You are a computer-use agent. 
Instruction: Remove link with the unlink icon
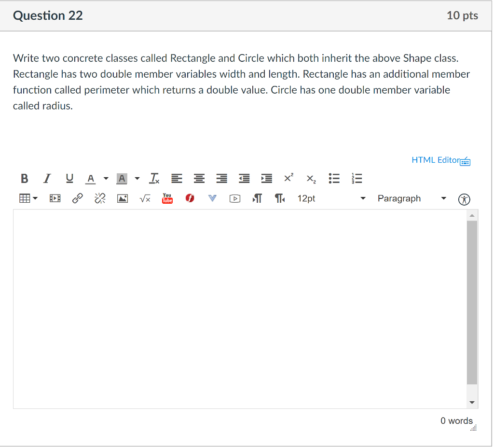click(100, 198)
